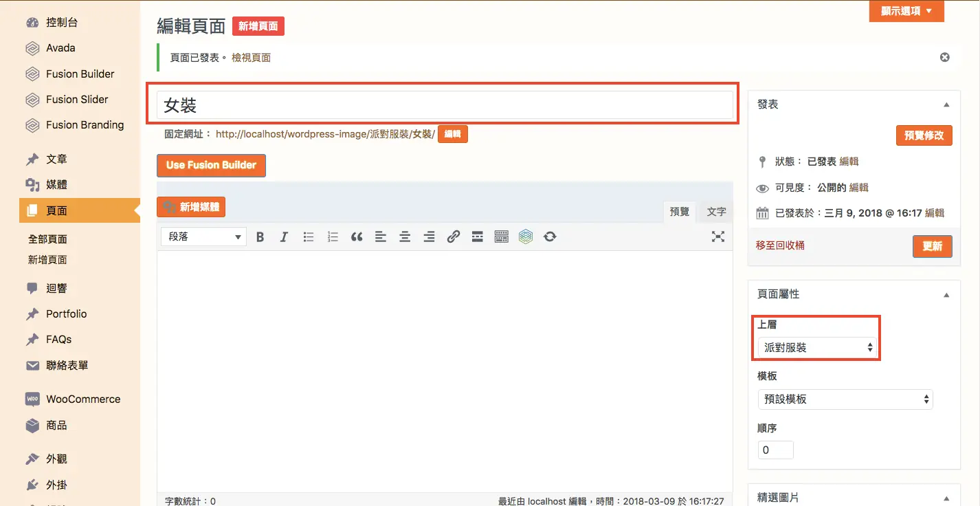Image resolution: width=980 pixels, height=506 pixels.
Task: Click the 新增頁面 add new page button
Action: coord(258,26)
